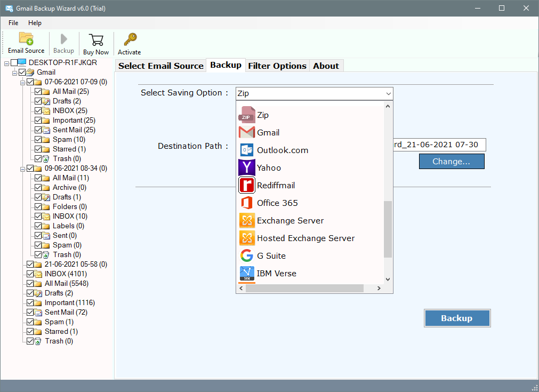
Task: Click the Hosted Exchange Server icon
Action: (247, 238)
